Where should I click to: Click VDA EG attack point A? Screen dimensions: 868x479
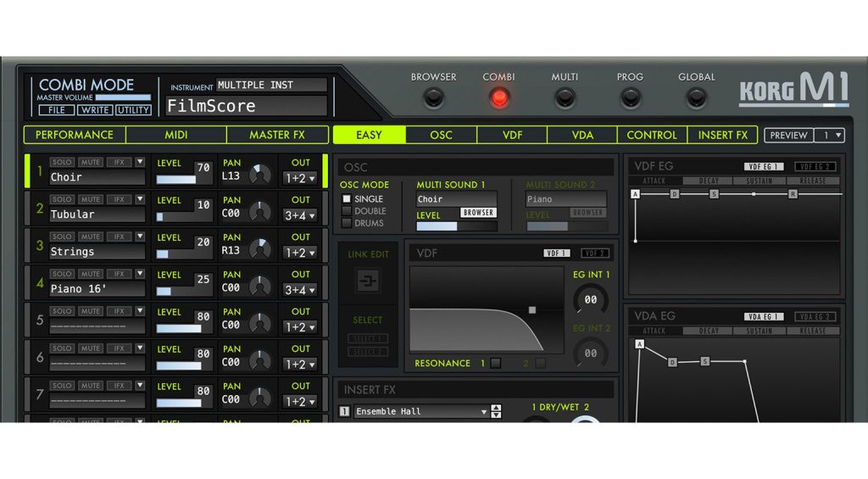[639, 344]
